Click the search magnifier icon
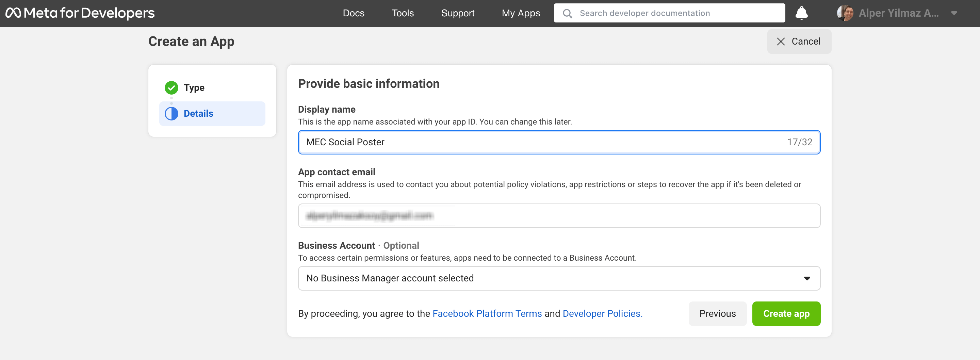Viewport: 980px width, 360px height. click(567, 13)
